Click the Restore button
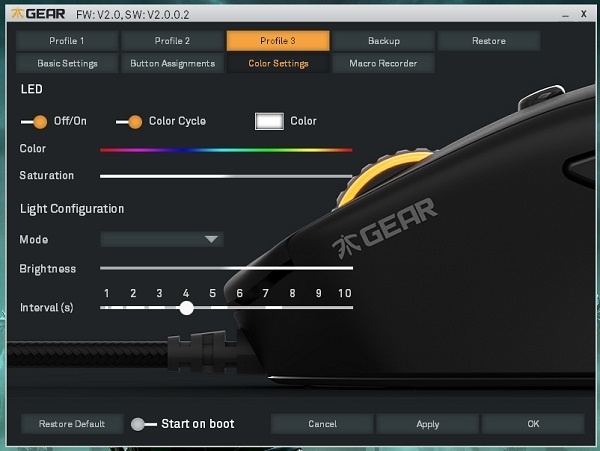The height and width of the screenshot is (451, 600). (489, 41)
